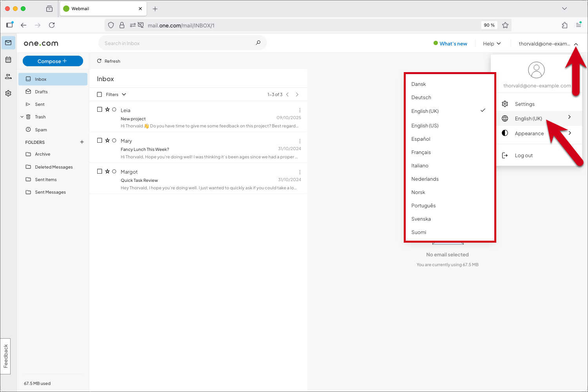Click the Compose button
This screenshot has width=588, height=392.
click(x=53, y=61)
